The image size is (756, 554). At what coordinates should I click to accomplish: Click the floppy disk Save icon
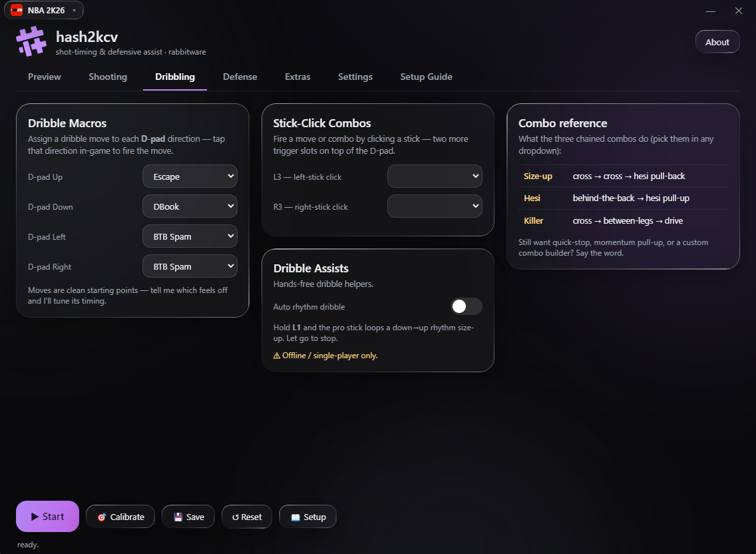click(178, 517)
